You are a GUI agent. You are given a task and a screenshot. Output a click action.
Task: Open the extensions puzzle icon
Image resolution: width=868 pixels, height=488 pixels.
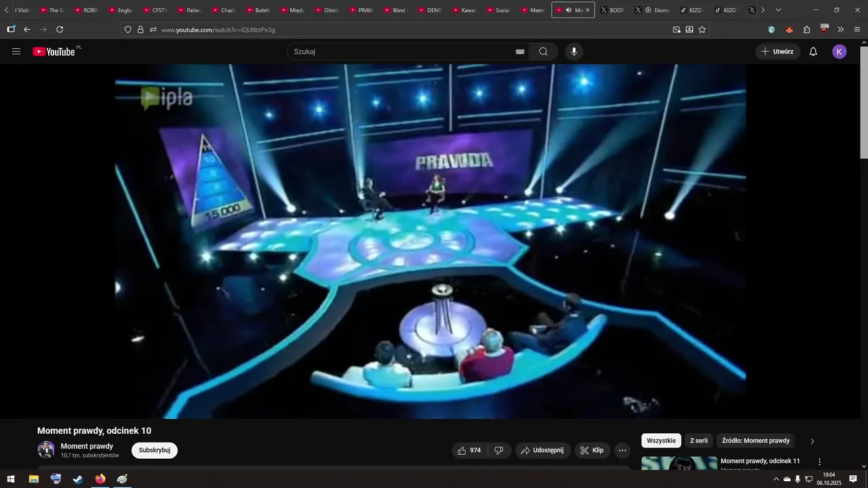tap(807, 30)
